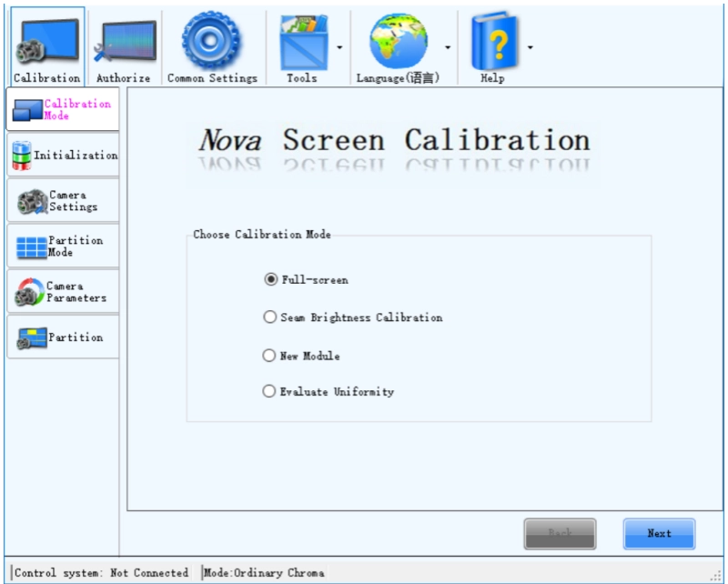Switch to the Calibration Mode step label
728x584 pixels.
click(77, 109)
